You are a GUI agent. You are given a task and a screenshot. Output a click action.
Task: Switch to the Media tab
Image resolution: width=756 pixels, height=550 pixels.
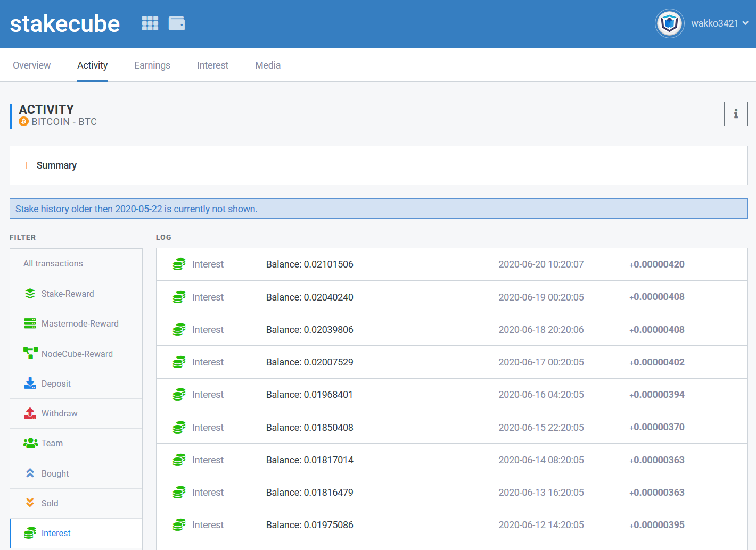pyautogui.click(x=268, y=65)
